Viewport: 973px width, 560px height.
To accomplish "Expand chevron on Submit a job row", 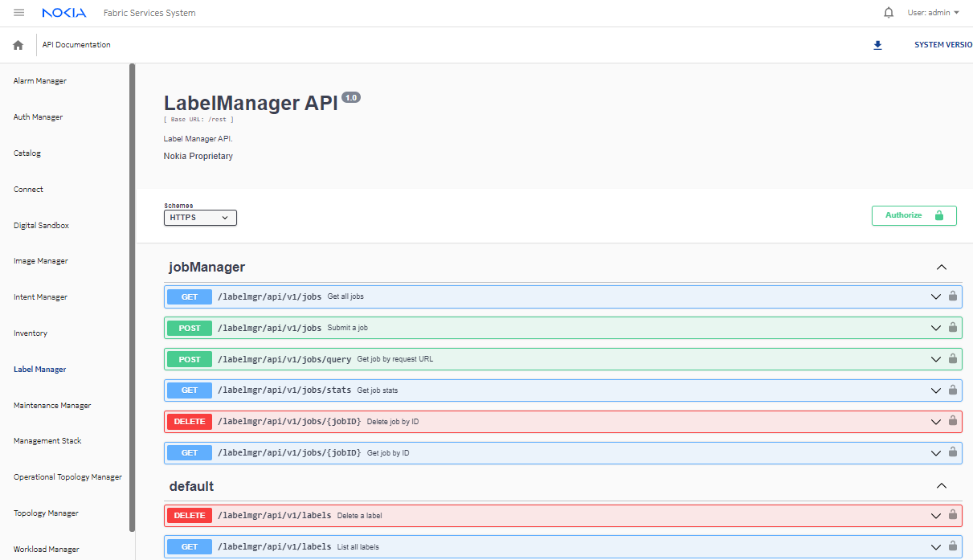I will (x=935, y=328).
